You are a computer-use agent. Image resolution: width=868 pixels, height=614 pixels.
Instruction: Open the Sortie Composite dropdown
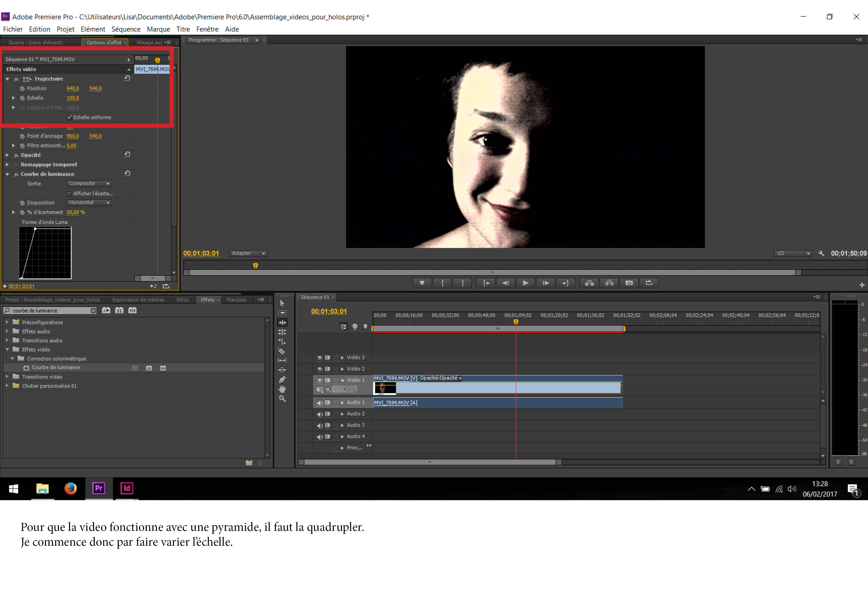[89, 183]
